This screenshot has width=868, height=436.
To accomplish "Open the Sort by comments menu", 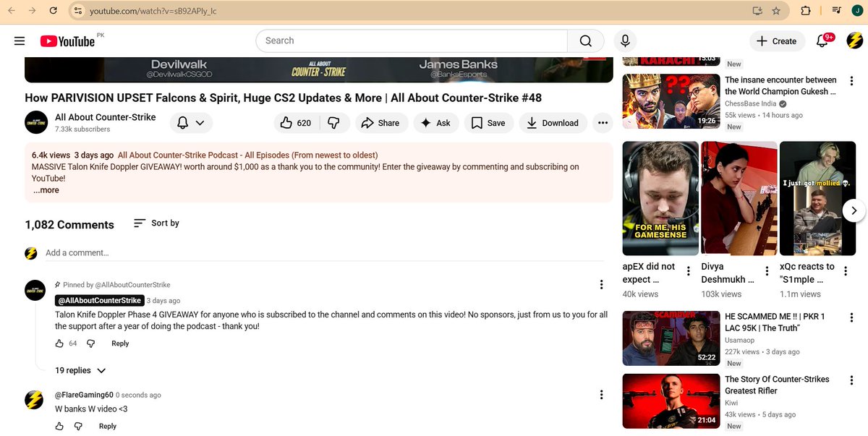I will tap(156, 223).
